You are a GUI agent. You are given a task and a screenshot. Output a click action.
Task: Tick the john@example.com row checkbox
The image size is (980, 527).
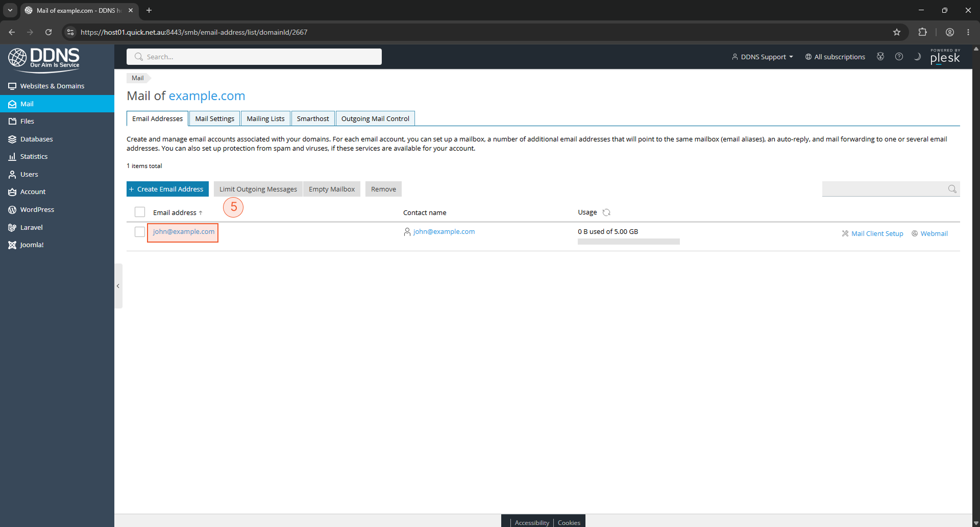point(140,232)
